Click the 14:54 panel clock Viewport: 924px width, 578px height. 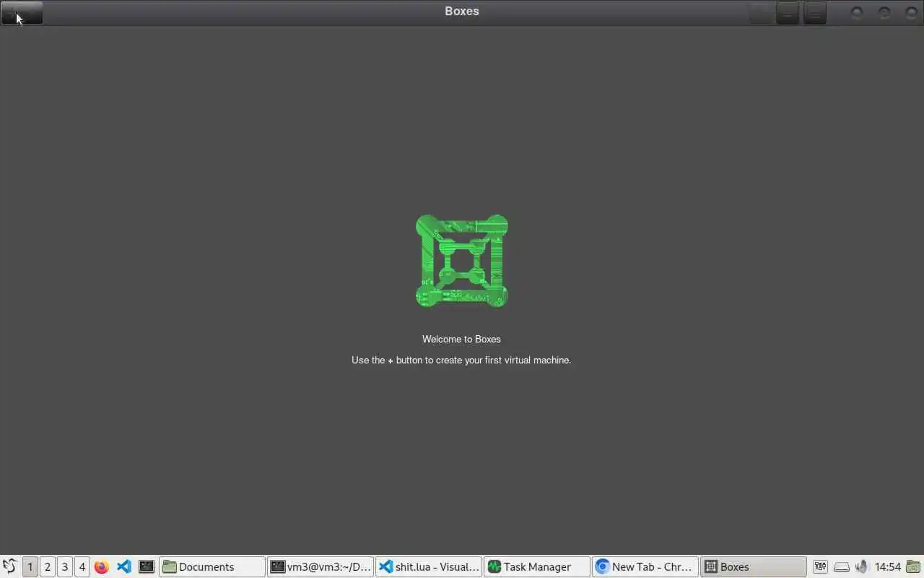tap(888, 566)
